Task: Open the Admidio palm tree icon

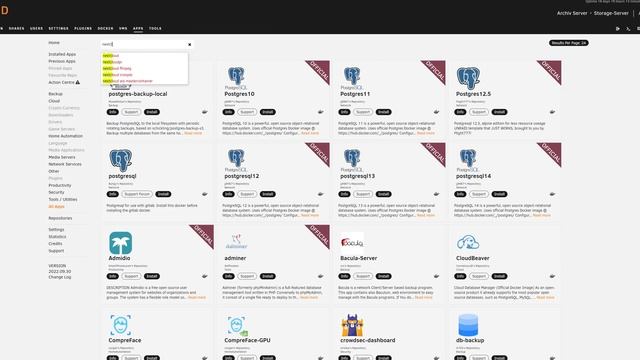Action: [x=120, y=243]
